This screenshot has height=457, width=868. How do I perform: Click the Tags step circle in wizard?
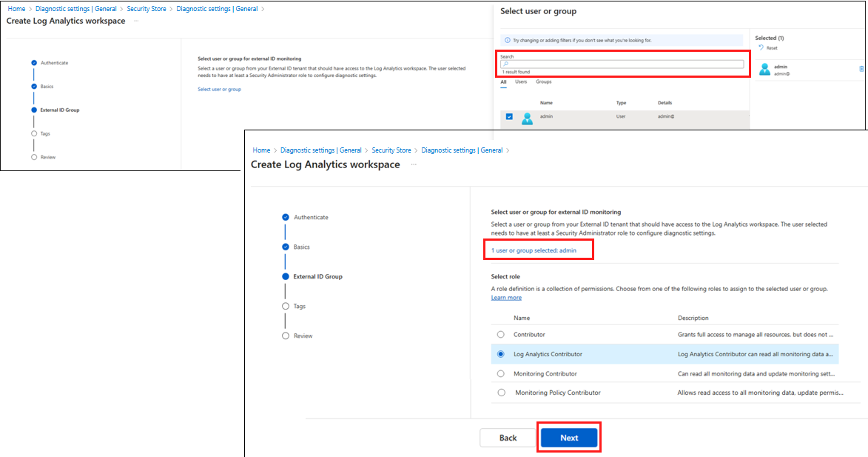tap(285, 306)
